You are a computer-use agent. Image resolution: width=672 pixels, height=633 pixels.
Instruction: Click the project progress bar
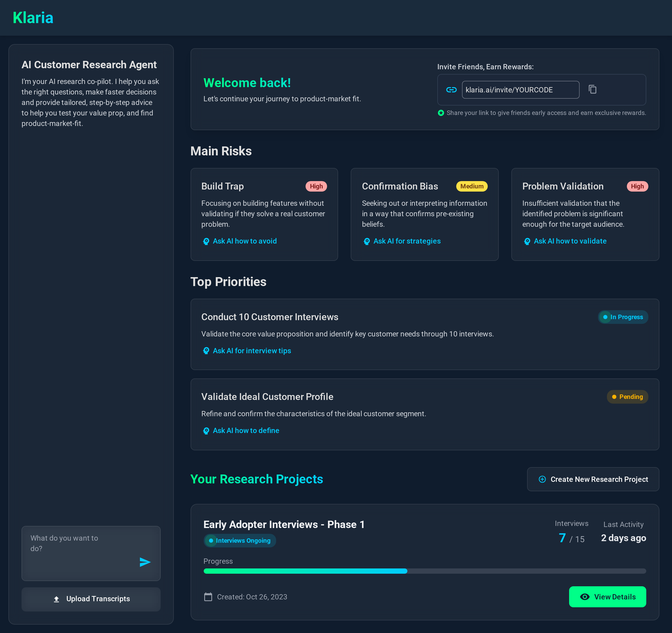coord(424,571)
